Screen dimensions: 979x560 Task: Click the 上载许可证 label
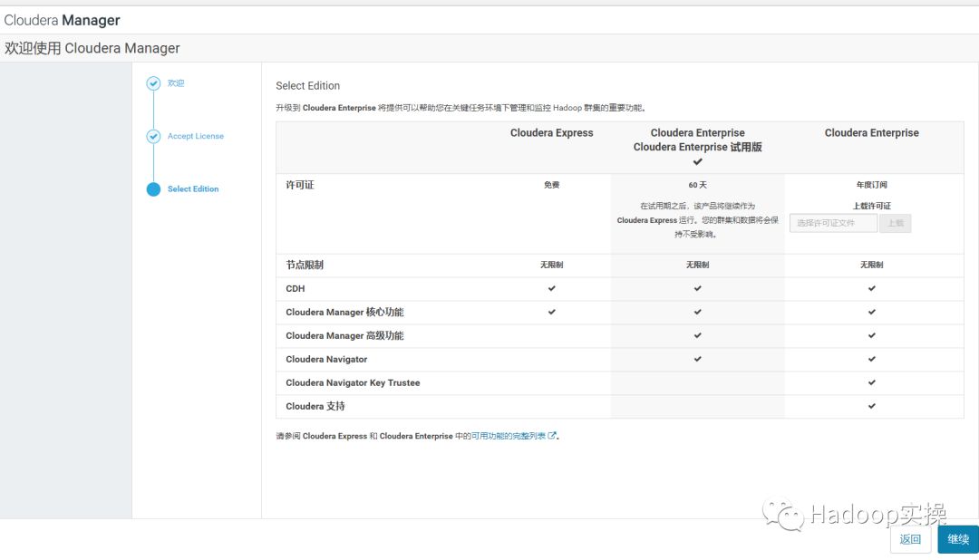tap(872, 206)
